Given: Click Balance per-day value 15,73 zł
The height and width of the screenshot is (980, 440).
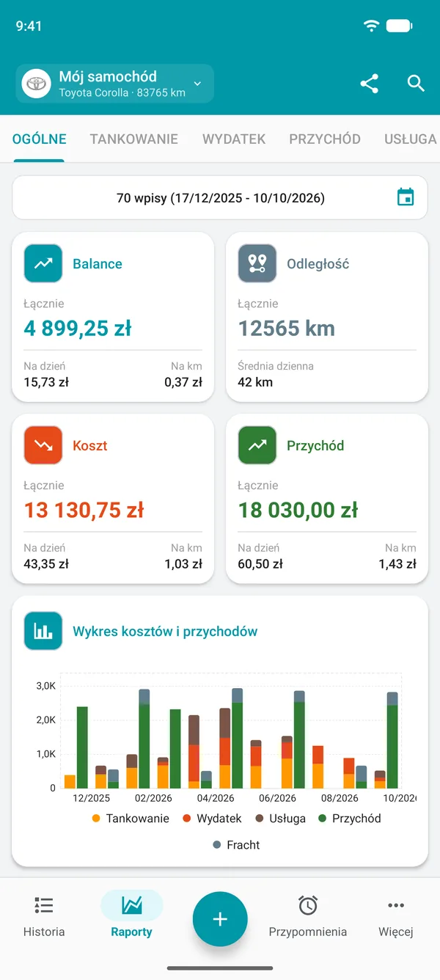Looking at the screenshot, I should [x=46, y=382].
